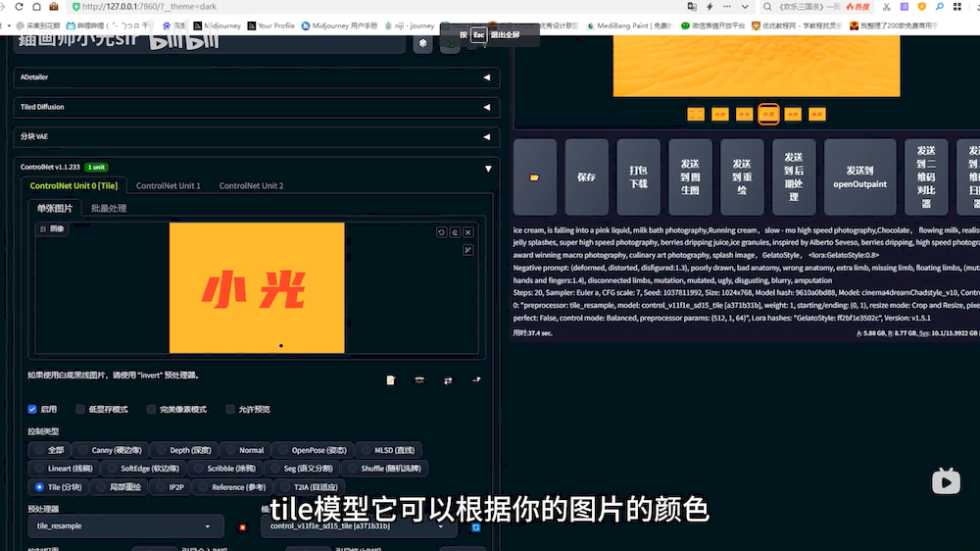Click the 发送到 openOutpaint button
Screen dimensions: 980x551
pos(859,177)
